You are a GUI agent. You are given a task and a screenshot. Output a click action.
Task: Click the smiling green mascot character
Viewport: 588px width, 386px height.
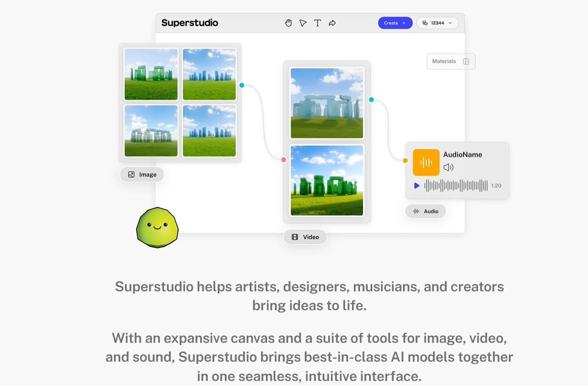pyautogui.click(x=157, y=227)
